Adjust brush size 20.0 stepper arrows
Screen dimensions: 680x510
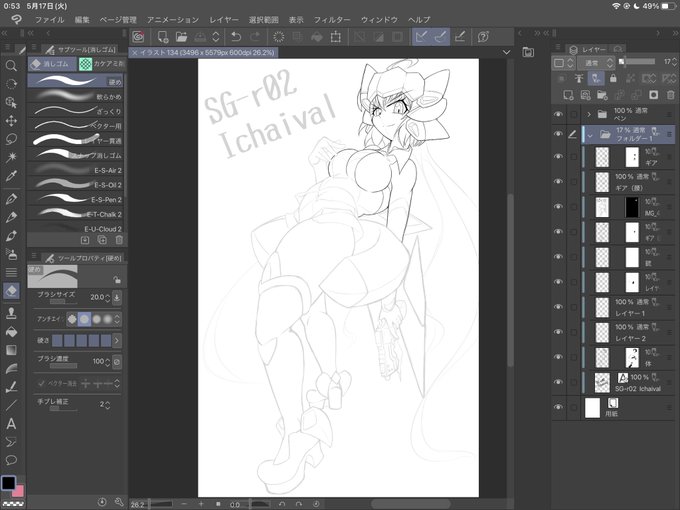click(108, 298)
